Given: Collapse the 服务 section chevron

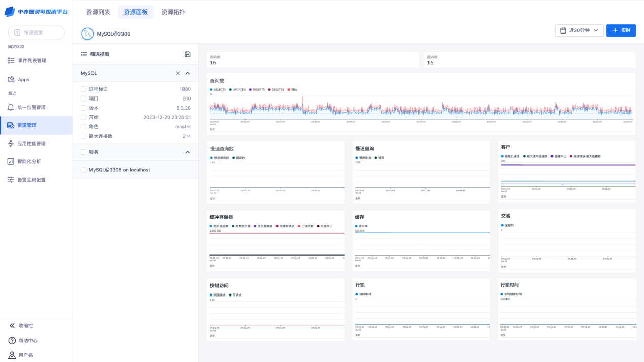Looking at the screenshot, I should click(x=188, y=152).
